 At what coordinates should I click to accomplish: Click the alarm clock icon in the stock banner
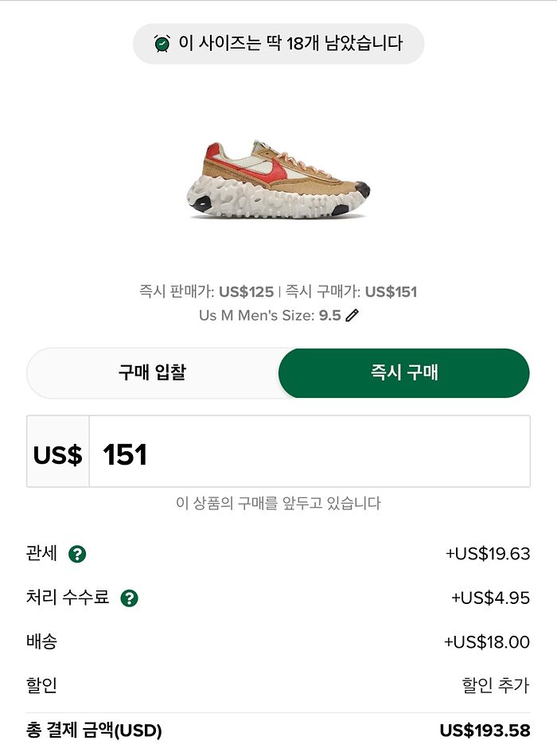[162, 44]
